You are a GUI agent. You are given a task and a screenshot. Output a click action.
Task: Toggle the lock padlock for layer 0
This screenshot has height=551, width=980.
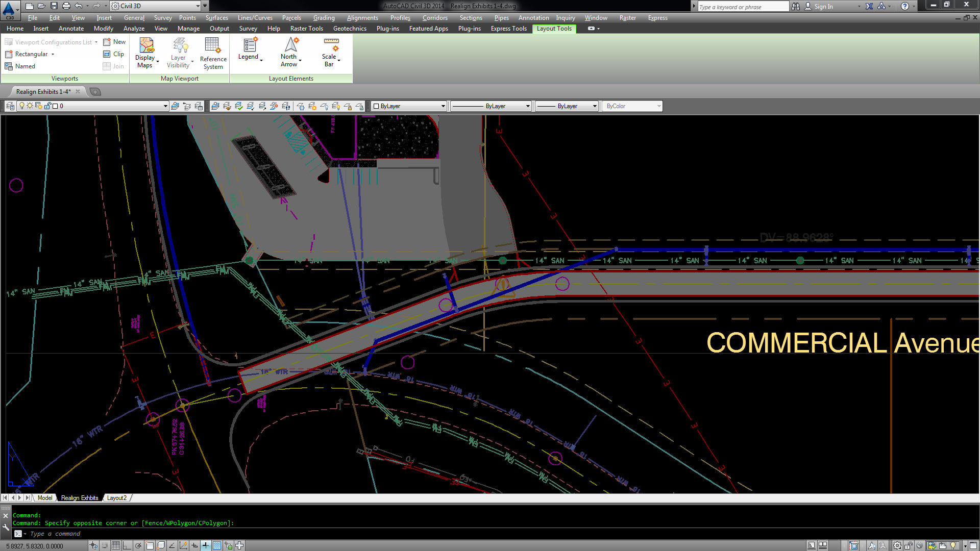[x=47, y=106]
